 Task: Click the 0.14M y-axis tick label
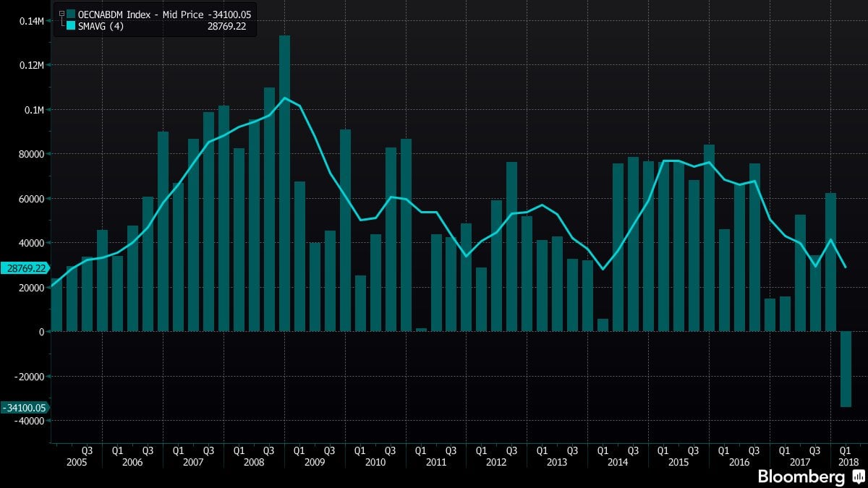tap(32, 20)
